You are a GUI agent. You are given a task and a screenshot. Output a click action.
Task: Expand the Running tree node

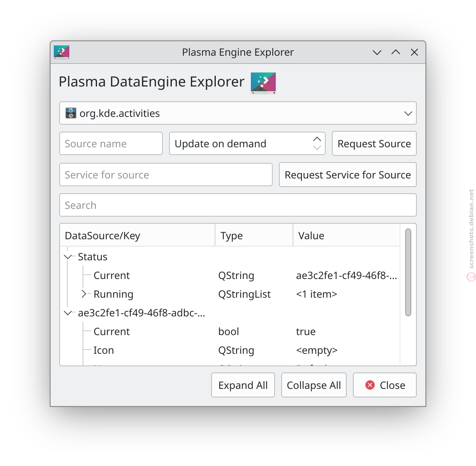[x=84, y=294]
